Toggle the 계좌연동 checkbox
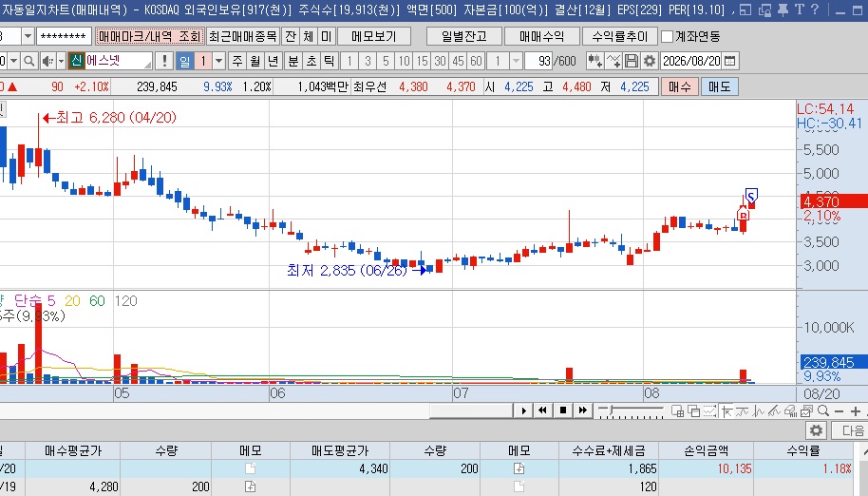 tap(667, 36)
